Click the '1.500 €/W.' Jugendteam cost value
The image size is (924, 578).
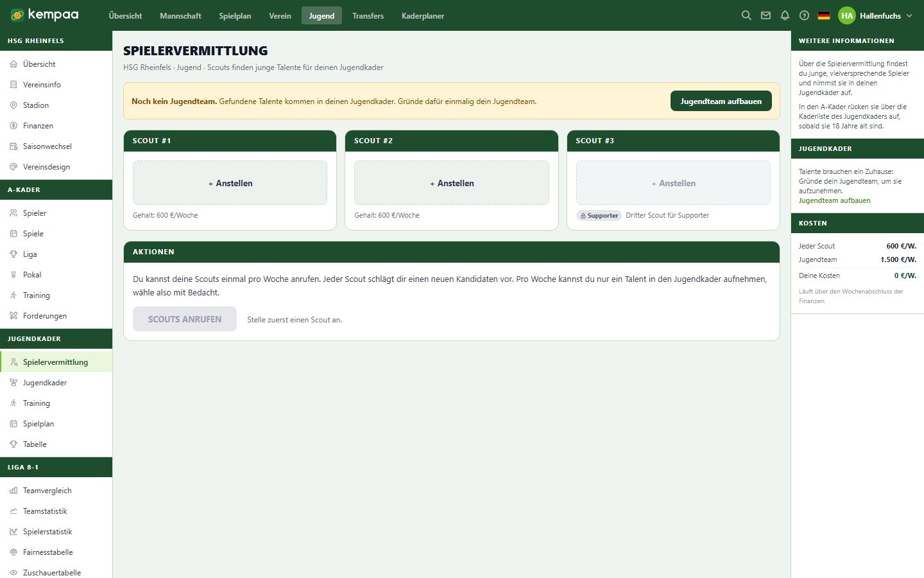pyautogui.click(x=898, y=259)
